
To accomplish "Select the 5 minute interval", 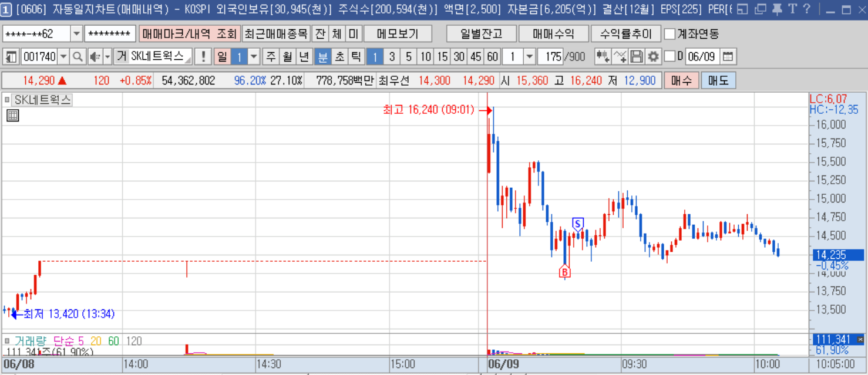I will click(x=409, y=57).
